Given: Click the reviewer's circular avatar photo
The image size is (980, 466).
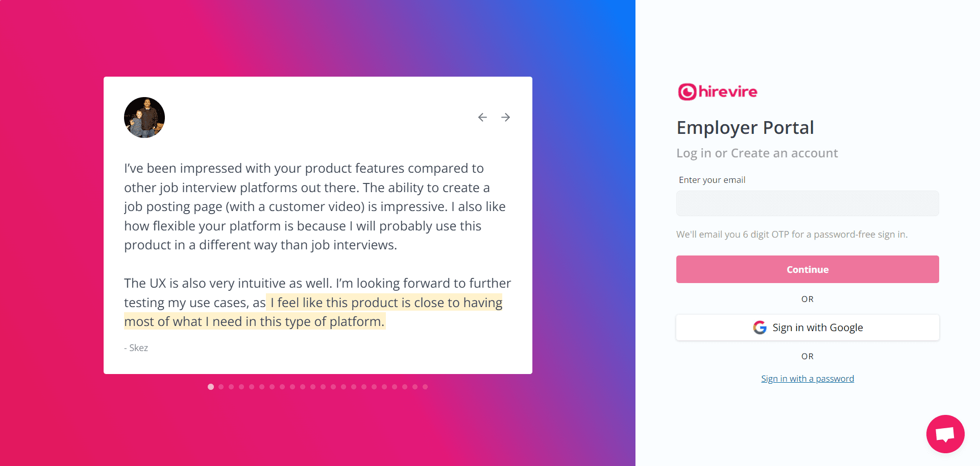Looking at the screenshot, I should point(144,118).
